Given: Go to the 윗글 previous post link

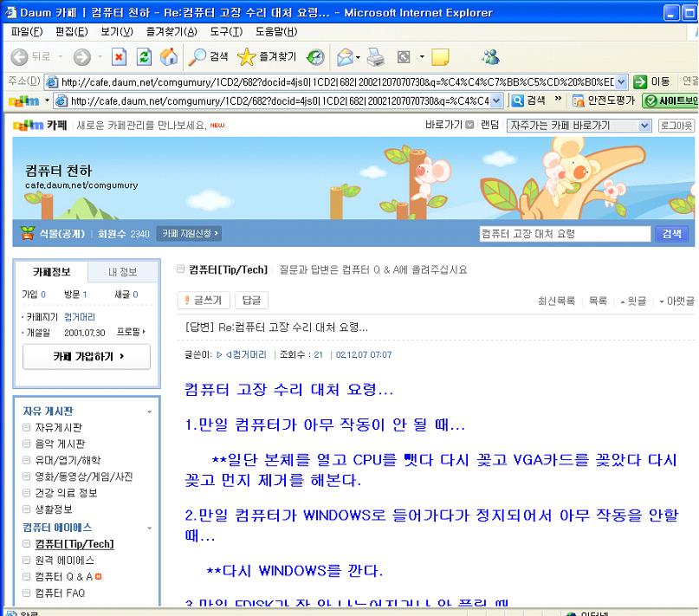Looking at the screenshot, I should pos(633,302).
